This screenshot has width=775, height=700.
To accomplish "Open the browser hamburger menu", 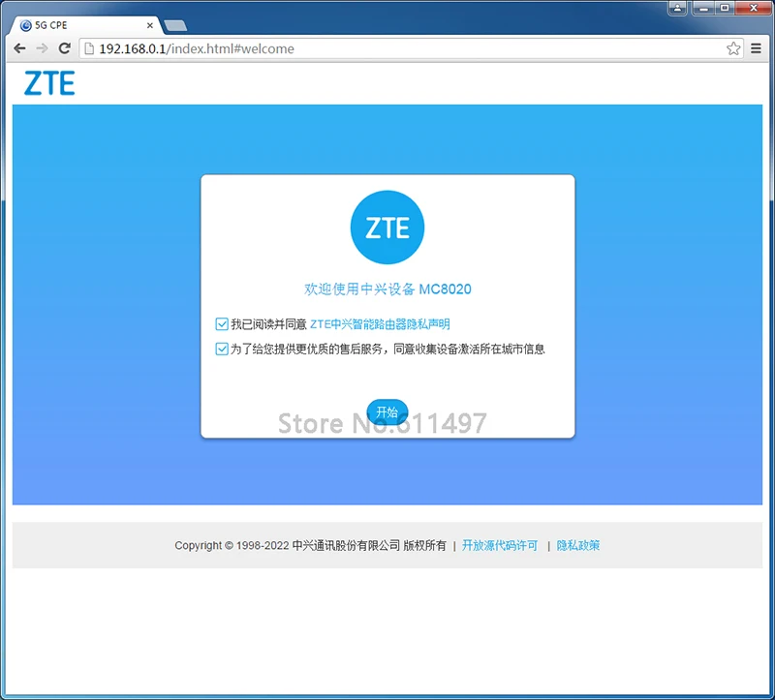I will click(x=756, y=48).
